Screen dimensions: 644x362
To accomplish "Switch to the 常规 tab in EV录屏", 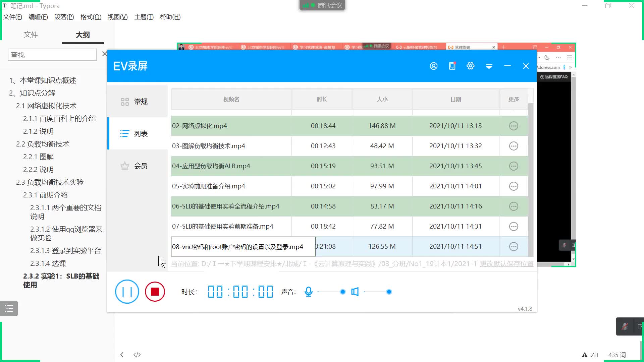I will pyautogui.click(x=138, y=102).
